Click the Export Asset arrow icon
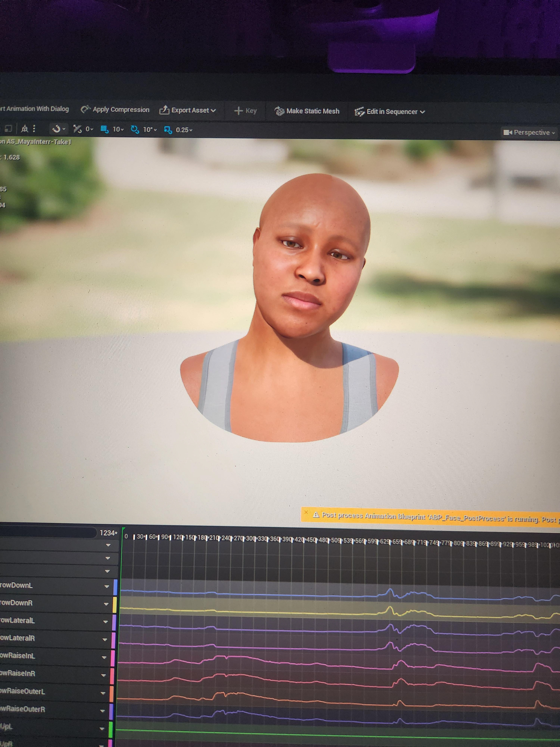Image resolution: width=560 pixels, height=747 pixels. pos(164,110)
